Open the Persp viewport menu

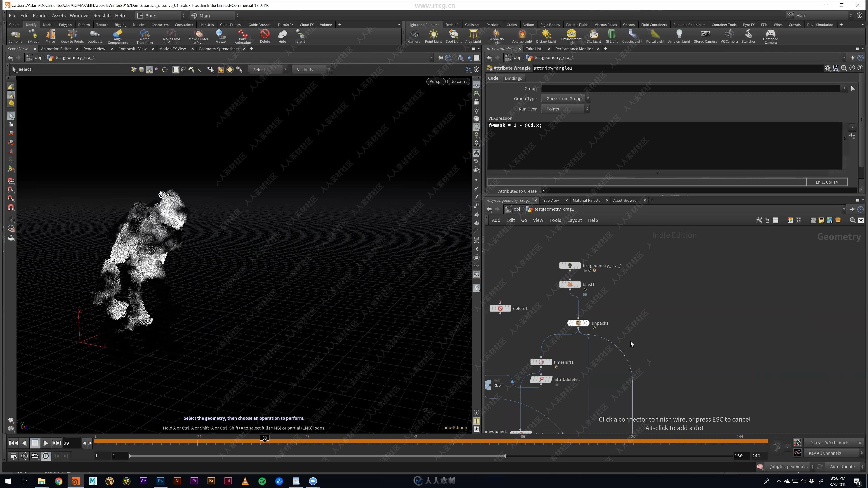pos(436,82)
